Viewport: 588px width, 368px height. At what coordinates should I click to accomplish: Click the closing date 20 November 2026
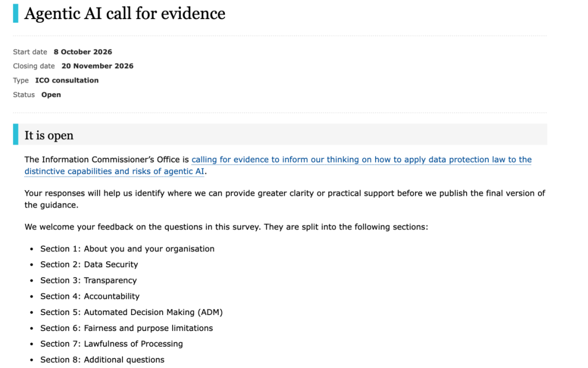[x=97, y=66]
